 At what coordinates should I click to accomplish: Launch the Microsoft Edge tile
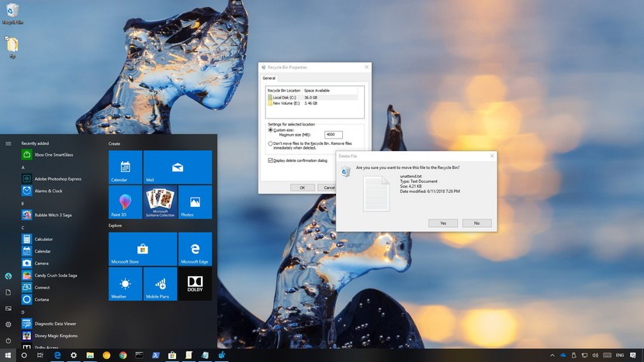(195, 249)
